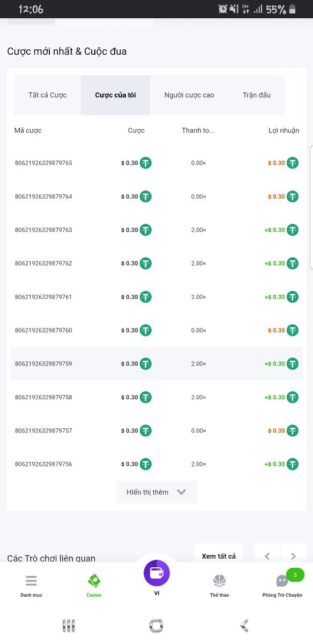Open Android recent apps button

click(x=68, y=625)
